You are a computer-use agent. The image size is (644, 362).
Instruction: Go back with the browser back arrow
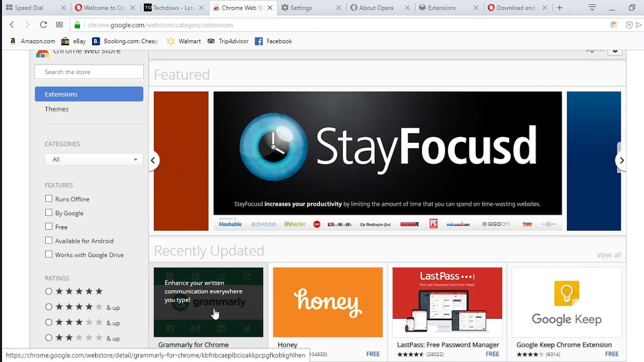point(12,25)
